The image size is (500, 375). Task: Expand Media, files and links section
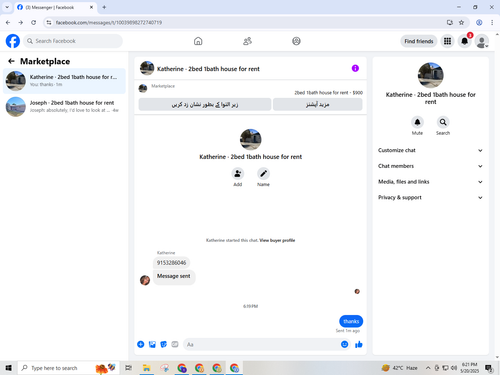[x=430, y=182]
